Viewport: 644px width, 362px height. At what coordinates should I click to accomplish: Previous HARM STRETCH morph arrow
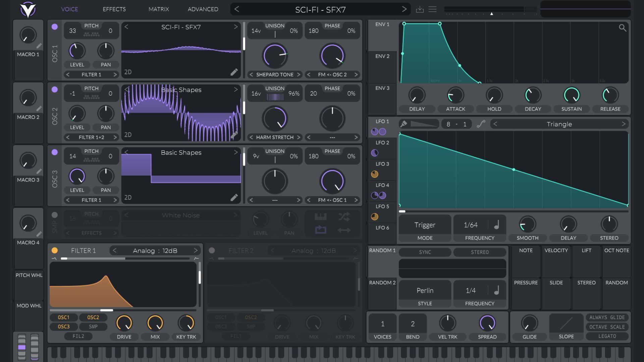[x=251, y=137]
